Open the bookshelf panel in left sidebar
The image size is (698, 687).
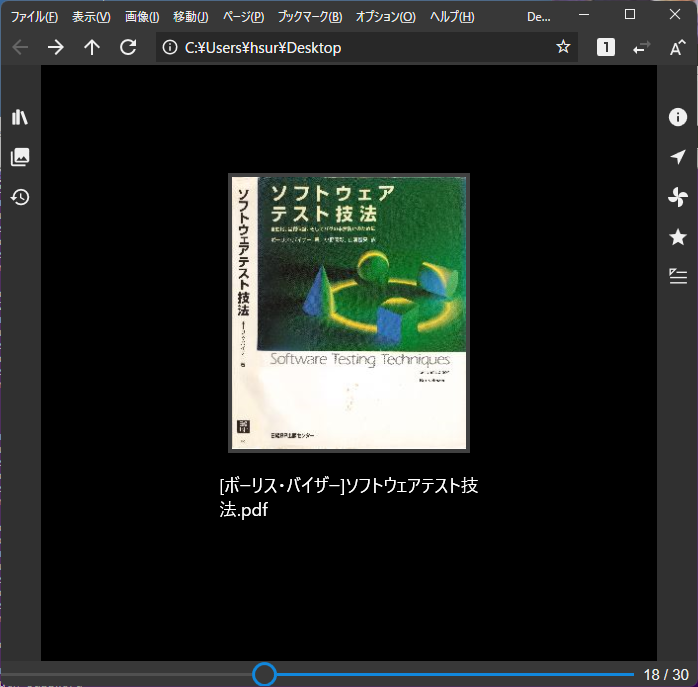tap(20, 117)
